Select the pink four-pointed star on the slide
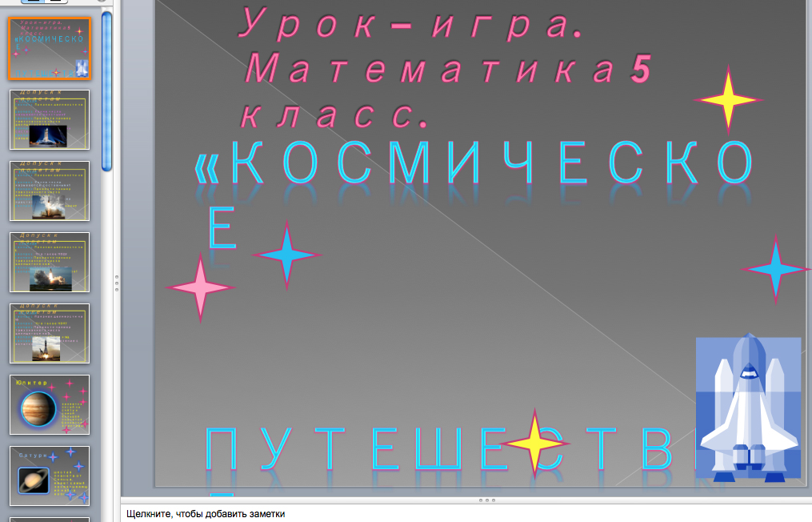 tap(200, 287)
